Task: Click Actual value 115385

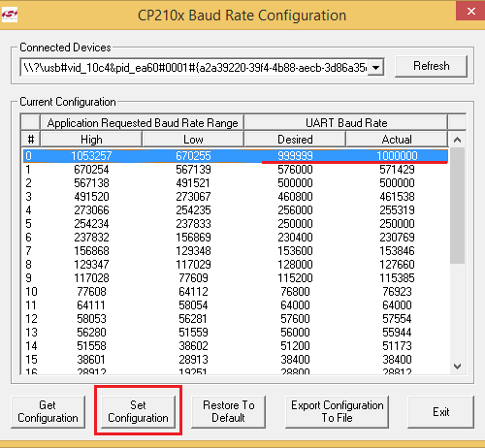Action: pyautogui.click(x=397, y=278)
